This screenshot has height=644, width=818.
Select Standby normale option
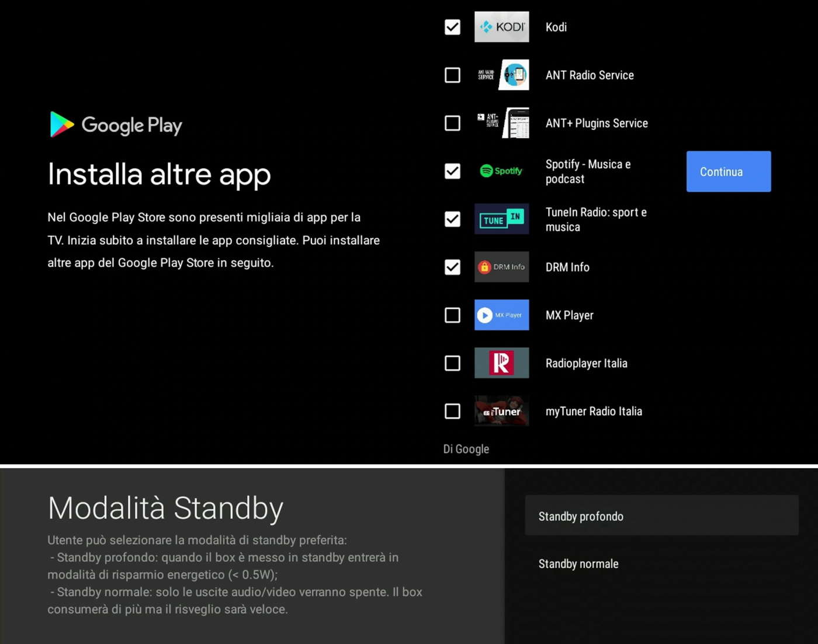661,563
